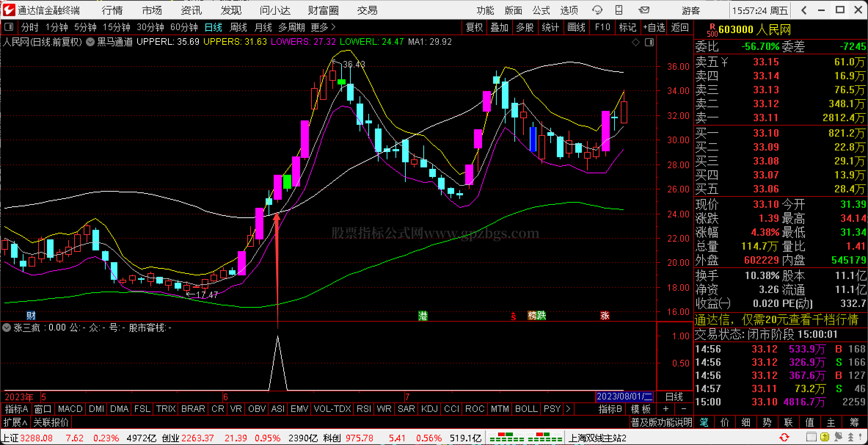Switch to 笔 tick detail tab
Viewport: 868px width, 445px height.
(704, 422)
